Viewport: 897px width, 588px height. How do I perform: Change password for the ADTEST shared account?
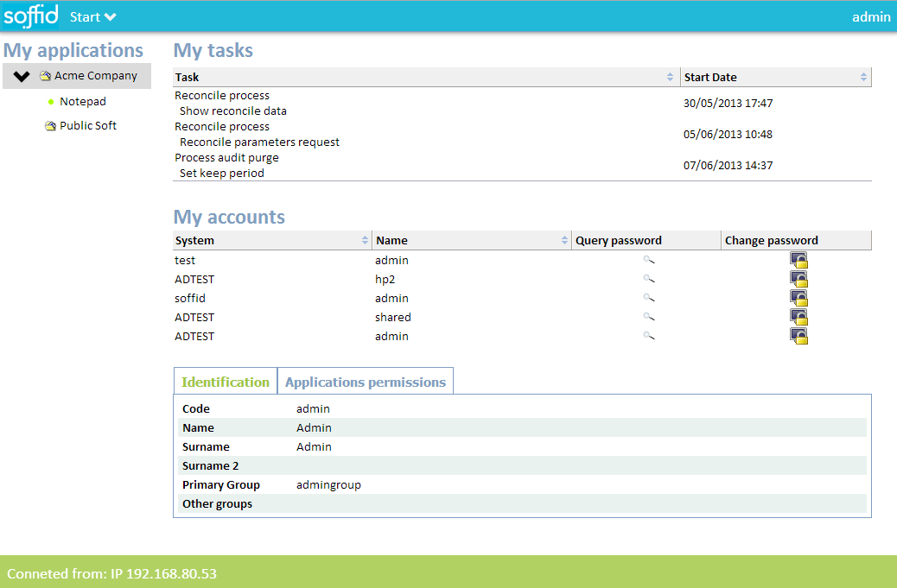point(798,317)
